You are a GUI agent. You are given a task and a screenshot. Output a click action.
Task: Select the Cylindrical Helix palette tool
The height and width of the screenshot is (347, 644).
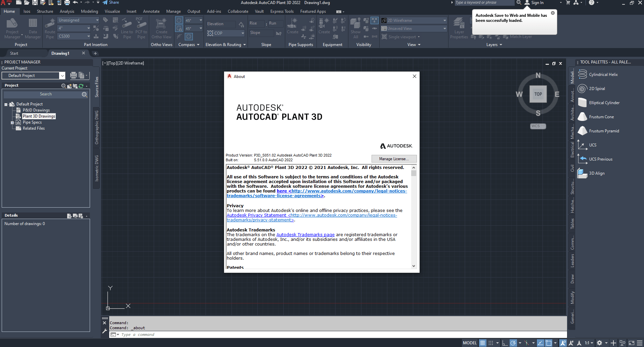pos(598,75)
